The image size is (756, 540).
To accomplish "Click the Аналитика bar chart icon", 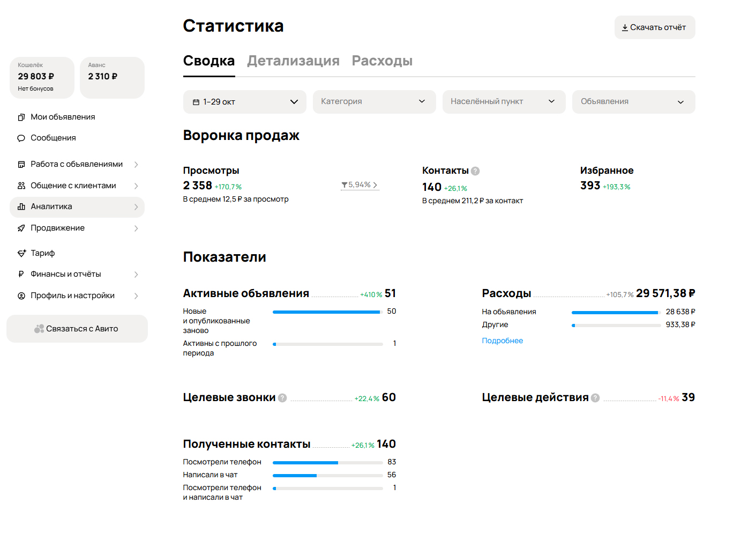I will [21, 206].
